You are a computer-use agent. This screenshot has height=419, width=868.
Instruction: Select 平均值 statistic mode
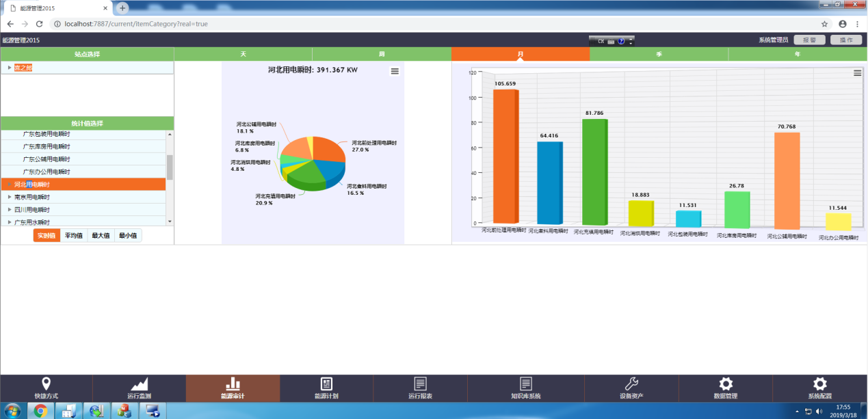coord(73,236)
